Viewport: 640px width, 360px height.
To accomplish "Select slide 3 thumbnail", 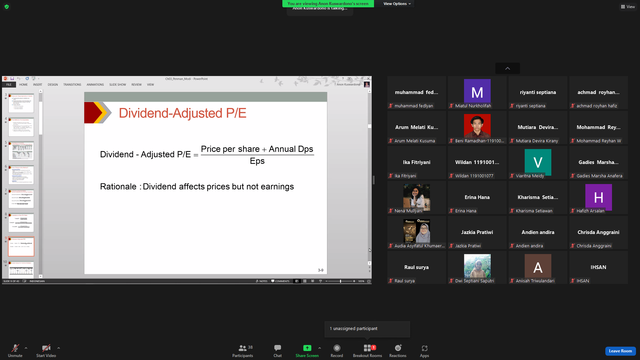I will coord(21,103).
